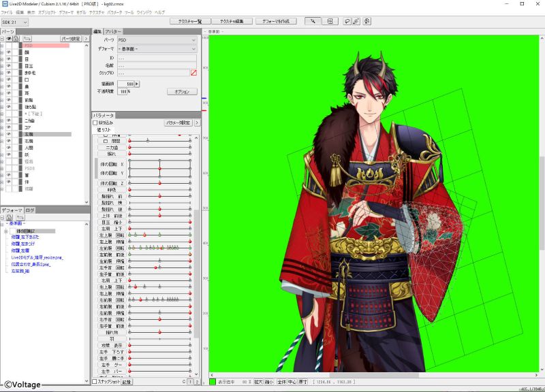This screenshot has width=545, height=392.
Task: Select the lasso selection tool
Action: click(347, 21)
